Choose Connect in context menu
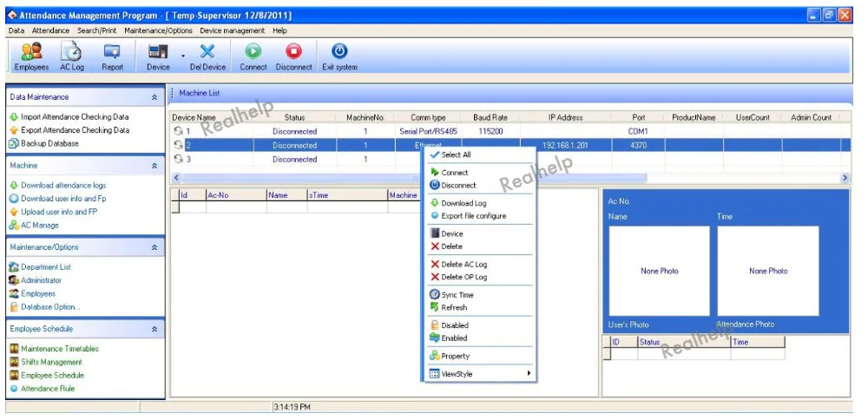Image resolution: width=868 pixels, height=420 pixels. click(479, 173)
